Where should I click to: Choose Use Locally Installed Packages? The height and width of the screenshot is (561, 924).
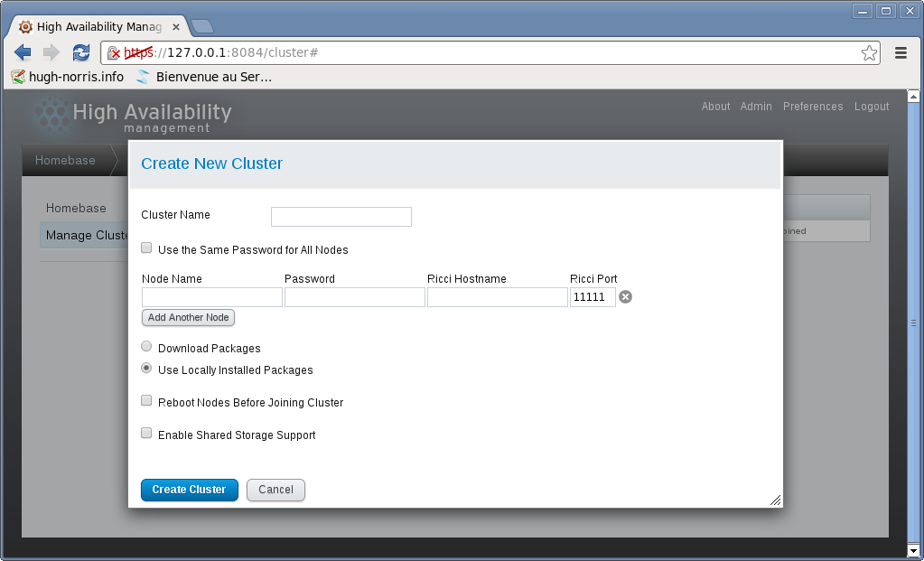(146, 369)
